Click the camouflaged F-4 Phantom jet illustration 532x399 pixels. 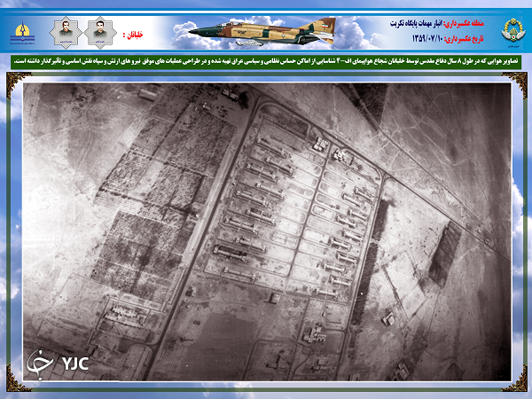[x=262, y=32]
